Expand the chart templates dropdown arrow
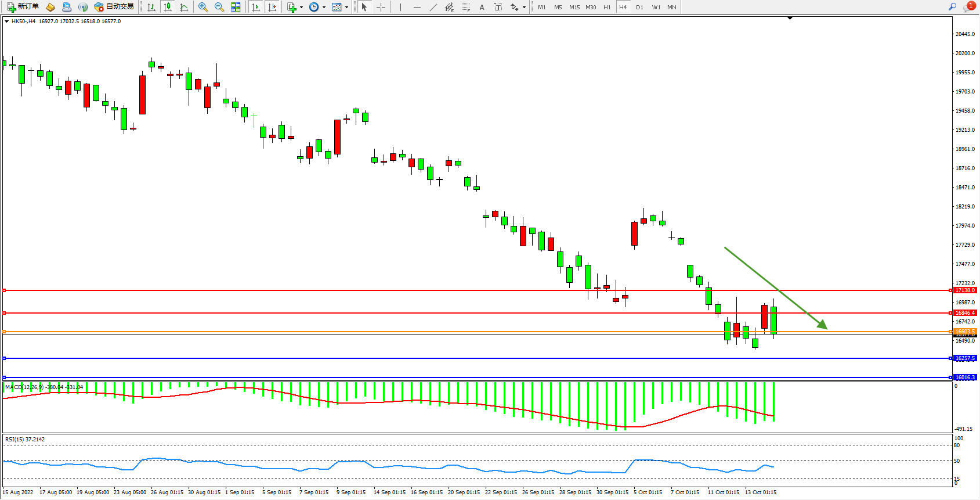Image resolution: width=980 pixels, height=500 pixels. 346,7
